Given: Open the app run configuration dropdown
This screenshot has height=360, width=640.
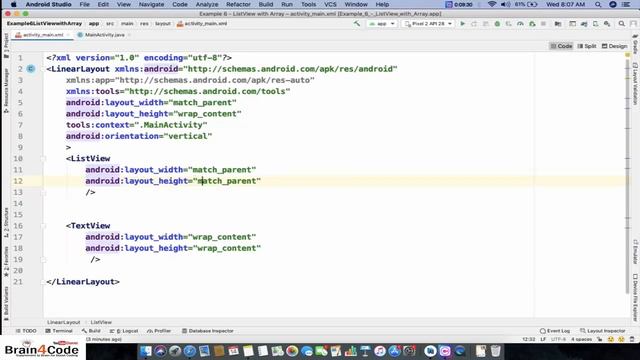Looking at the screenshot, I should tap(382, 24).
